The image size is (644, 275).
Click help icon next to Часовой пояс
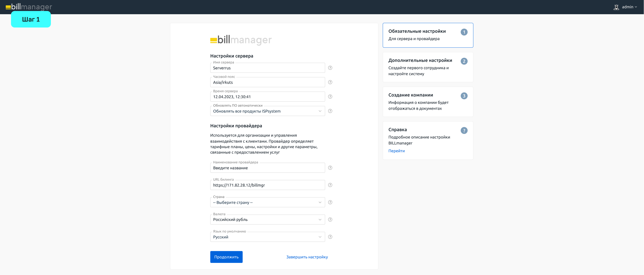coord(330,82)
